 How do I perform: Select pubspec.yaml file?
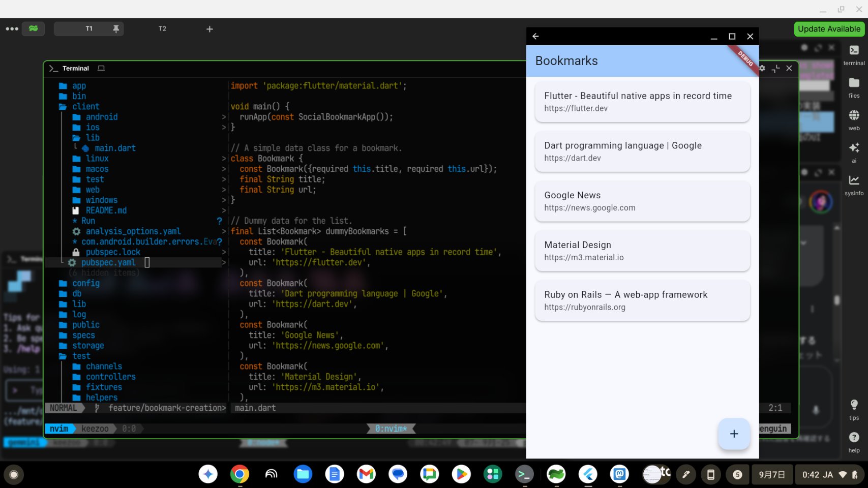(102, 262)
